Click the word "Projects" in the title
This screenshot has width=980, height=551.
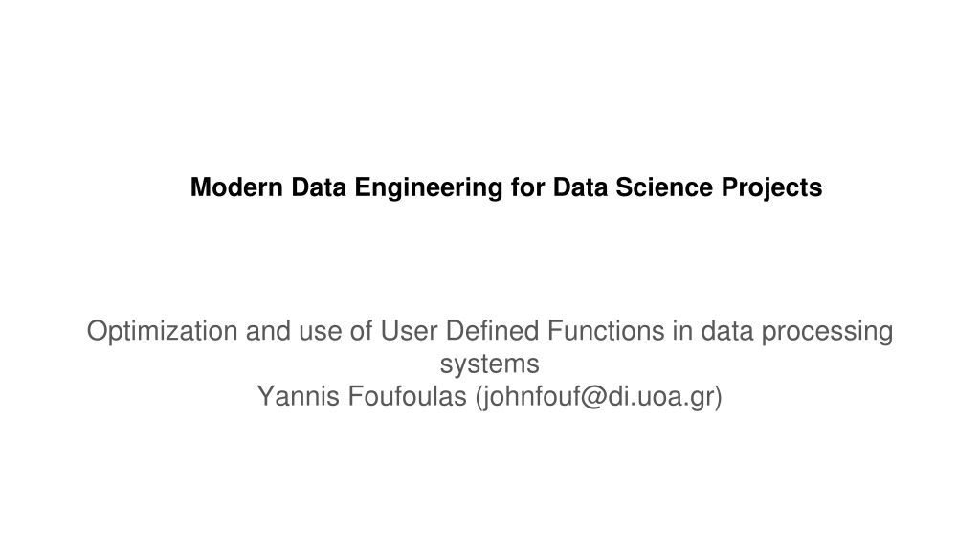click(772, 187)
